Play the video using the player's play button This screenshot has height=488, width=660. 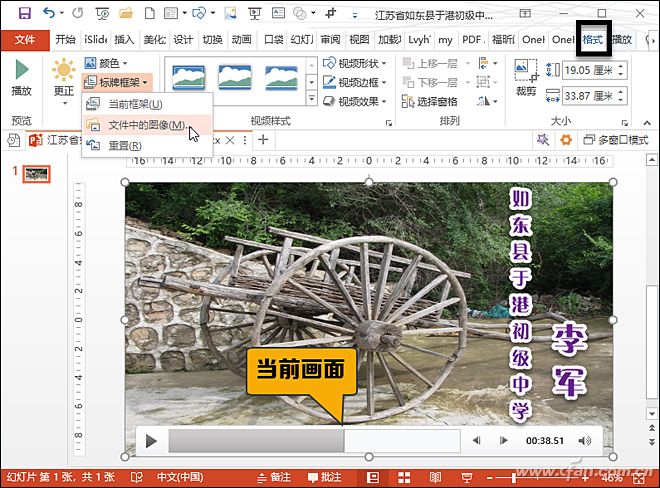(x=151, y=440)
